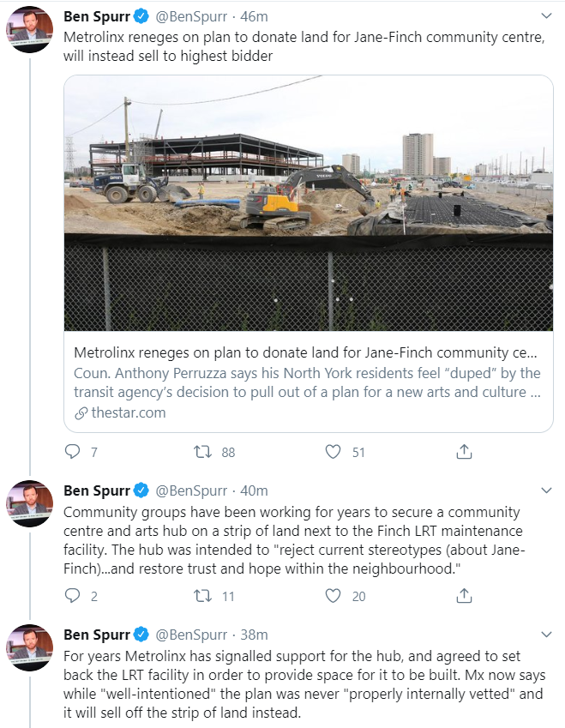Open Ben Spurr's profile from first tweet name

pos(96,16)
